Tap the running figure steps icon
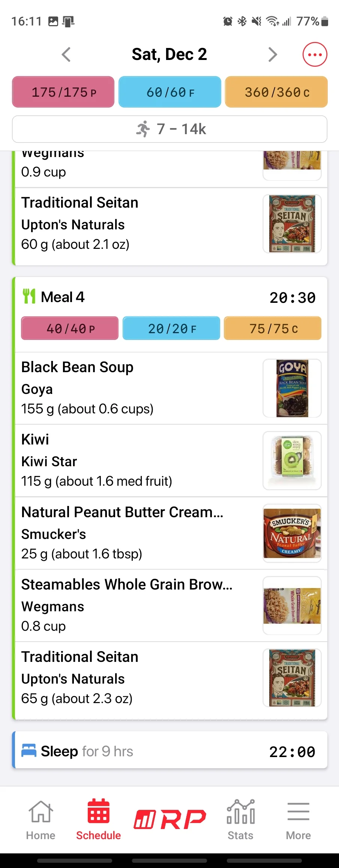This screenshot has width=339, height=868. click(x=143, y=129)
